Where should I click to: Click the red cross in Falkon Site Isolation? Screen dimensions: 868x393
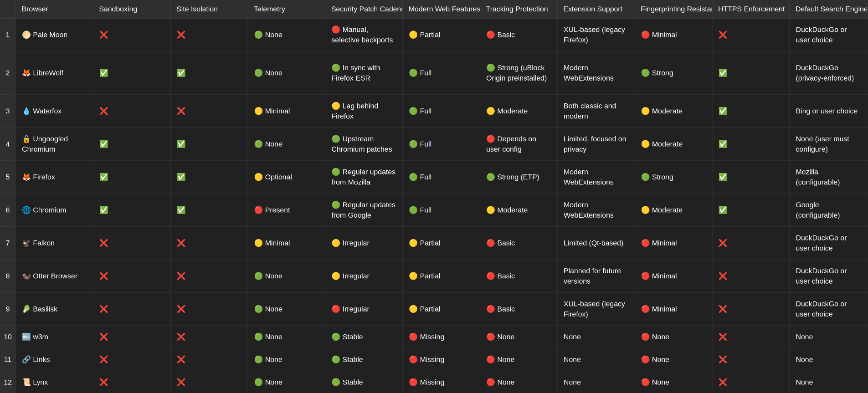click(181, 243)
